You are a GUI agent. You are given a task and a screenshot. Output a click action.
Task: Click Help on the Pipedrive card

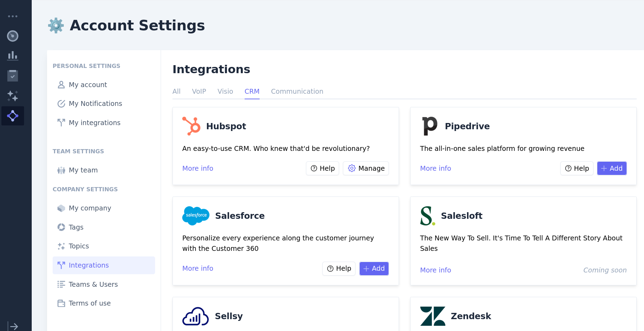pos(577,168)
